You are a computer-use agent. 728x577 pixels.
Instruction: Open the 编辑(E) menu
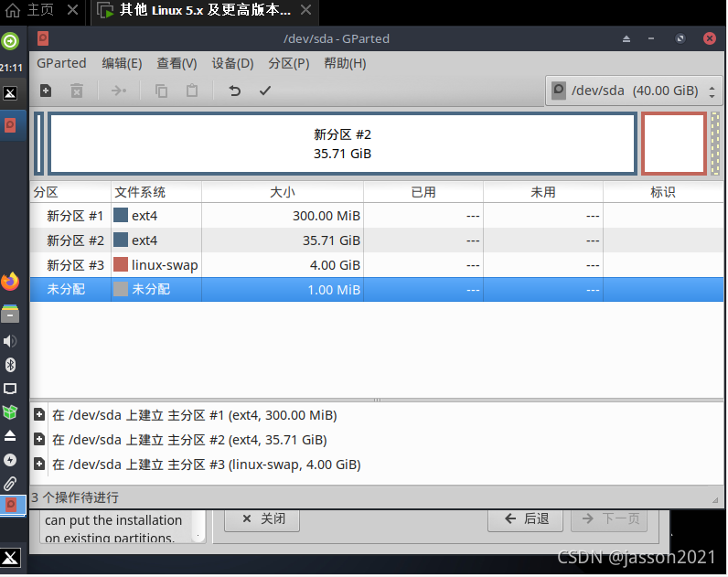coord(122,63)
